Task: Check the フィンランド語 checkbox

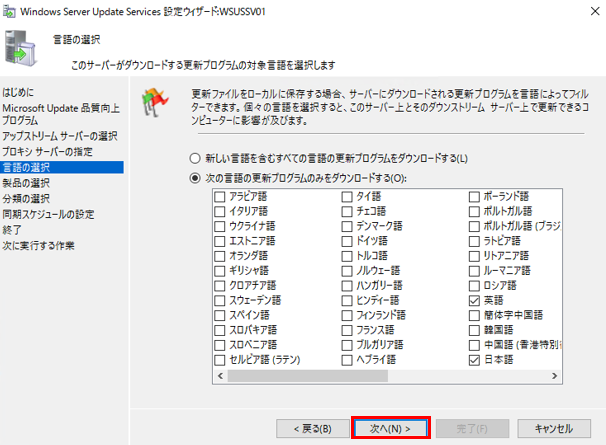Action: tap(347, 315)
